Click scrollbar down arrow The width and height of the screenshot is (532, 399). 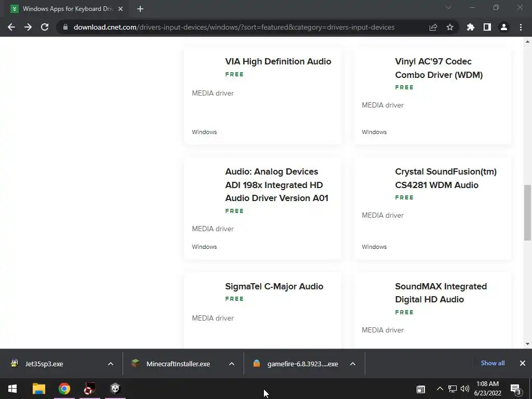click(x=527, y=344)
